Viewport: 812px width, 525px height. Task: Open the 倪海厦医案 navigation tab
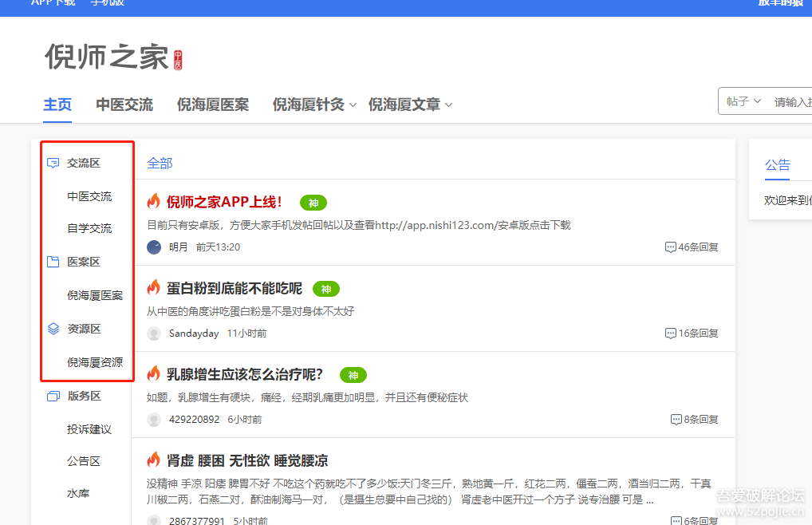tap(213, 105)
